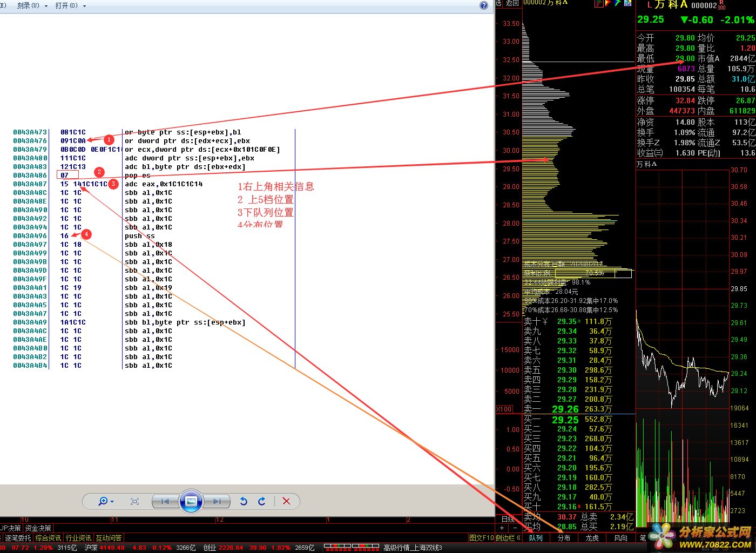756x553 pixels.
Task: Open the photo viewer zoom magnifier control
Action: tap(105, 501)
